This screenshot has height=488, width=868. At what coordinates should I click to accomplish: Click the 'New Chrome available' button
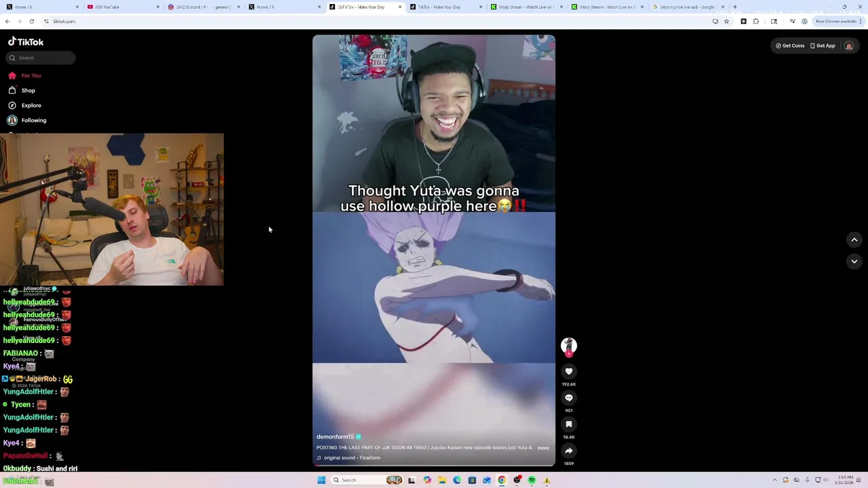click(x=838, y=21)
